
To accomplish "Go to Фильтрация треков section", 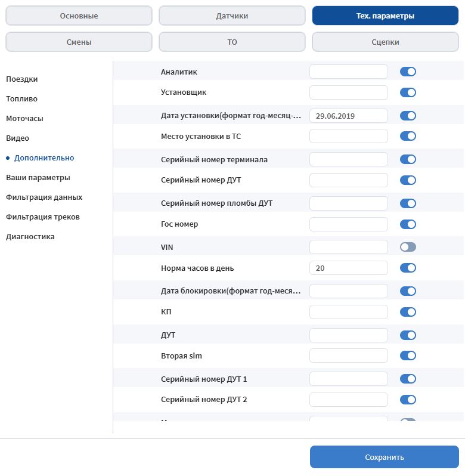I will click(x=43, y=217).
